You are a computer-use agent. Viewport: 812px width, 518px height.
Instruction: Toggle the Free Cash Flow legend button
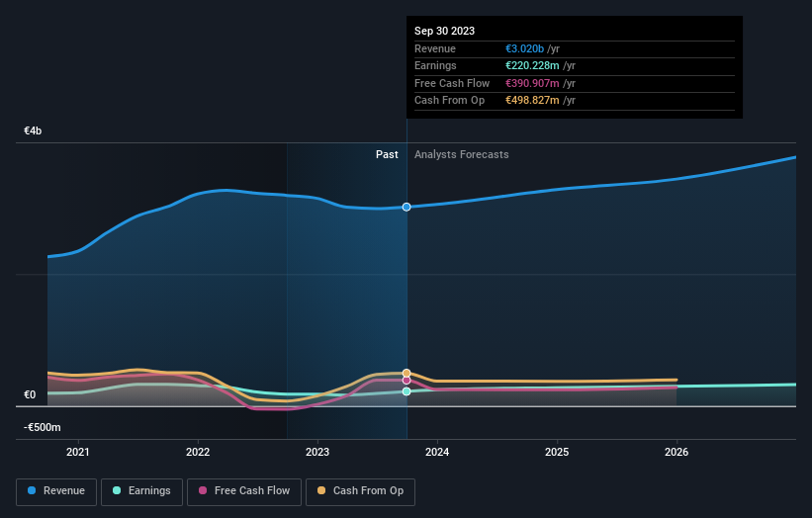(244, 491)
